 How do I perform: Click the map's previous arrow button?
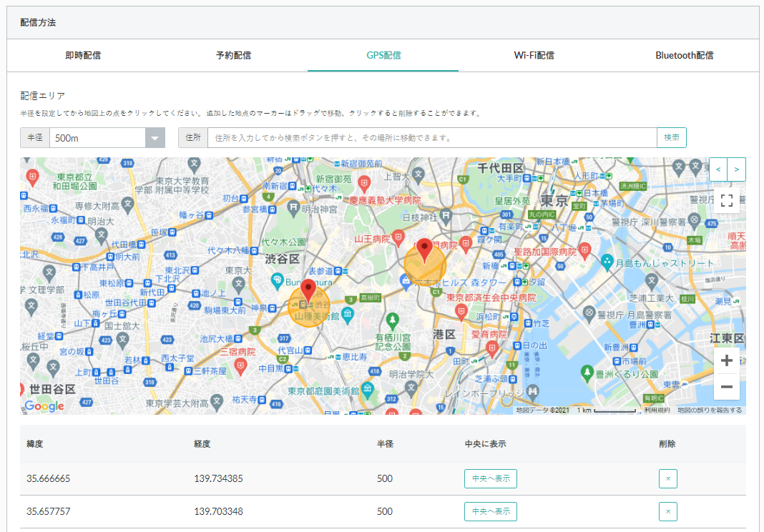pos(718,169)
